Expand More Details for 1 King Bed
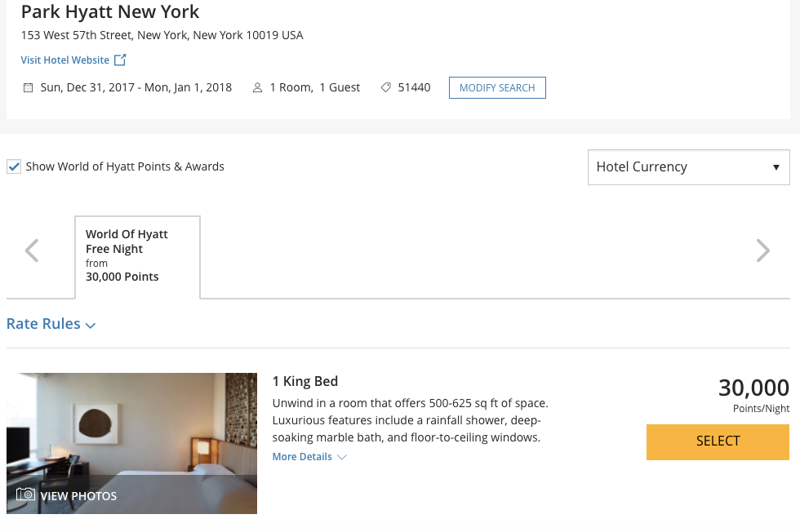 click(309, 457)
